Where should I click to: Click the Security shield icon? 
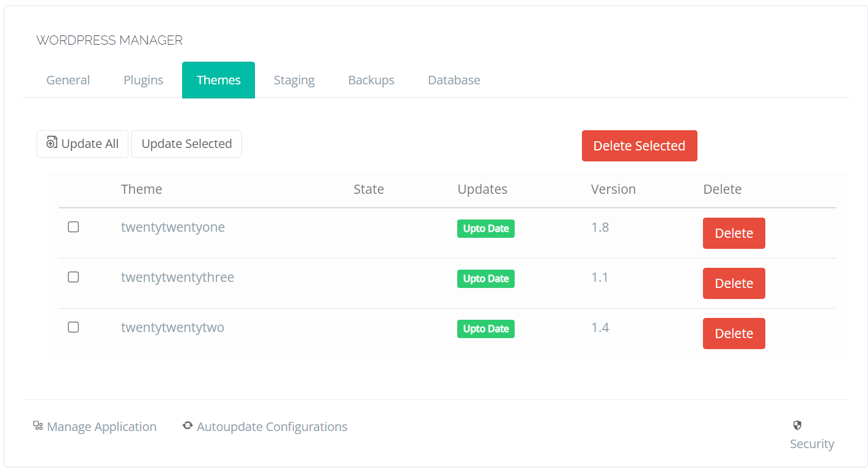(x=797, y=426)
